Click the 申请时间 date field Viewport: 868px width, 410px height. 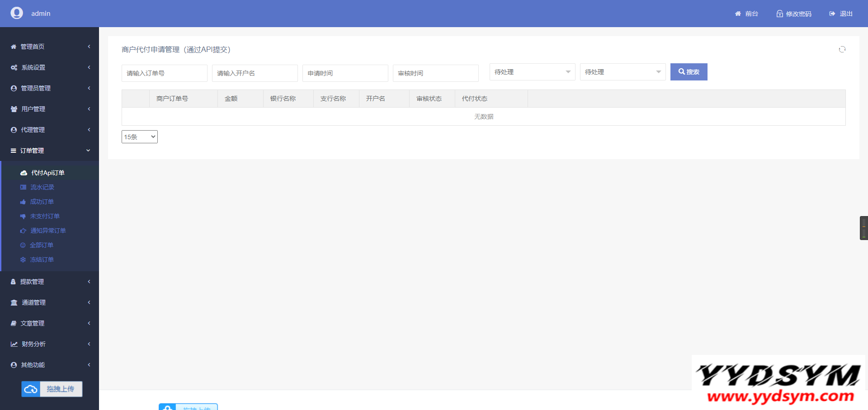point(345,73)
